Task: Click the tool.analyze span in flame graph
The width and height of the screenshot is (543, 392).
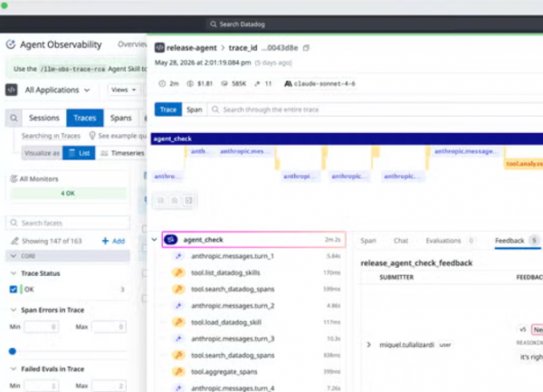Action: click(524, 164)
